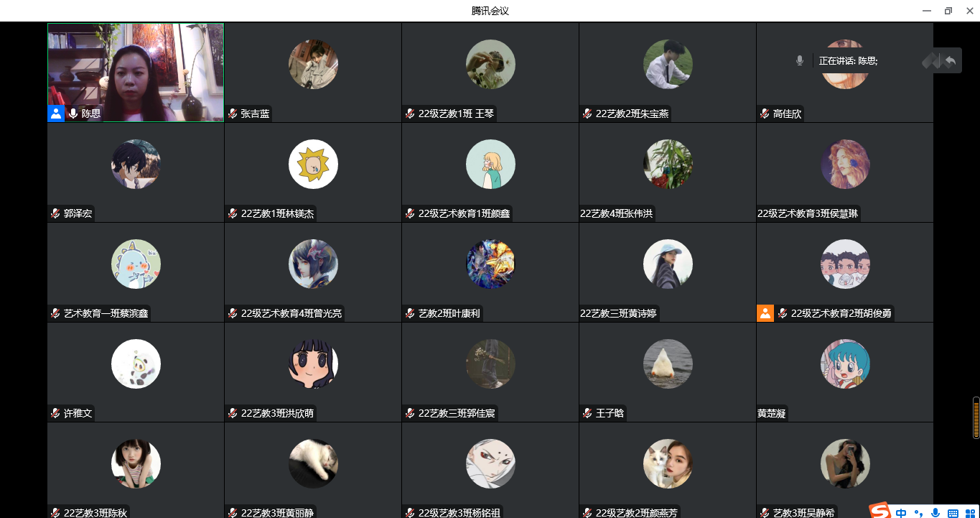The height and width of the screenshot is (518, 980).
Task: Open Sogou soft keyboard icon
Action: pos(953,513)
